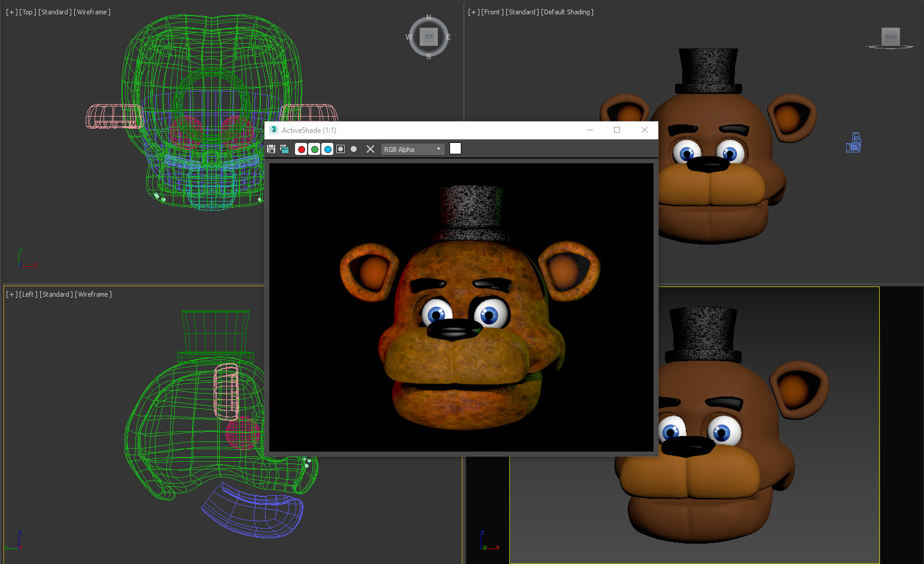Minimize the ActiveShade window
The width and height of the screenshot is (924, 564).
pyautogui.click(x=590, y=130)
